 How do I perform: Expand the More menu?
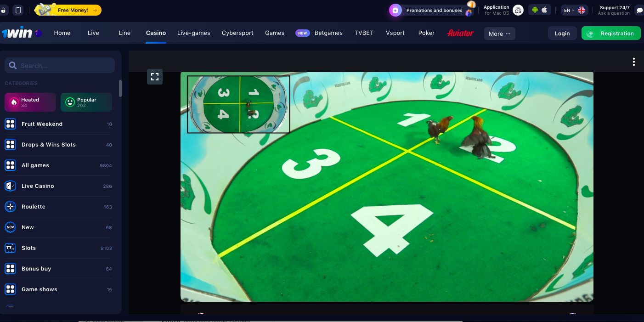pos(499,34)
